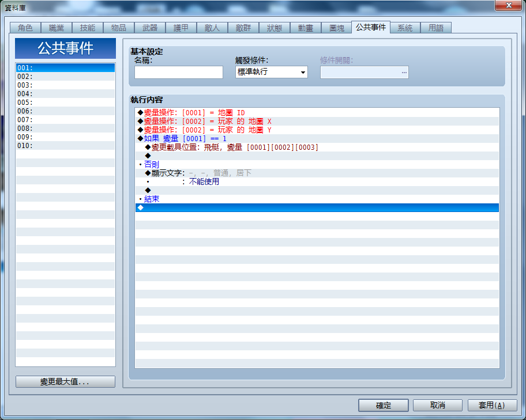Select the 變量操作: [0001] = 地圖 ID command
The height and width of the screenshot is (420, 526).
tap(317, 112)
